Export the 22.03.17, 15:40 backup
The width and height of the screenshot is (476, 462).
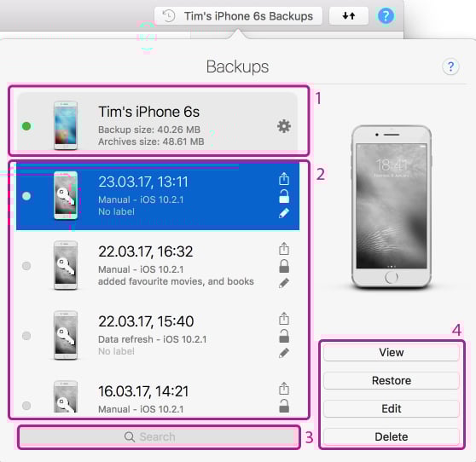click(x=284, y=318)
